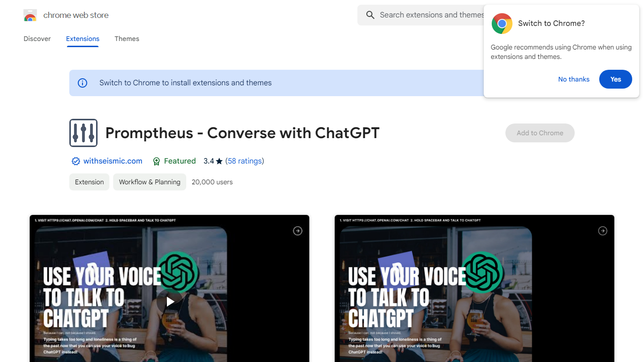Click the magnifier icon in search bar
Image resolution: width=644 pixels, height=362 pixels.
click(371, 15)
